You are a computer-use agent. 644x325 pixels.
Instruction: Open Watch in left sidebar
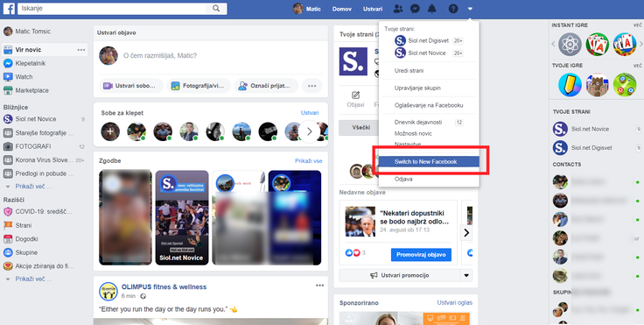tap(18, 77)
